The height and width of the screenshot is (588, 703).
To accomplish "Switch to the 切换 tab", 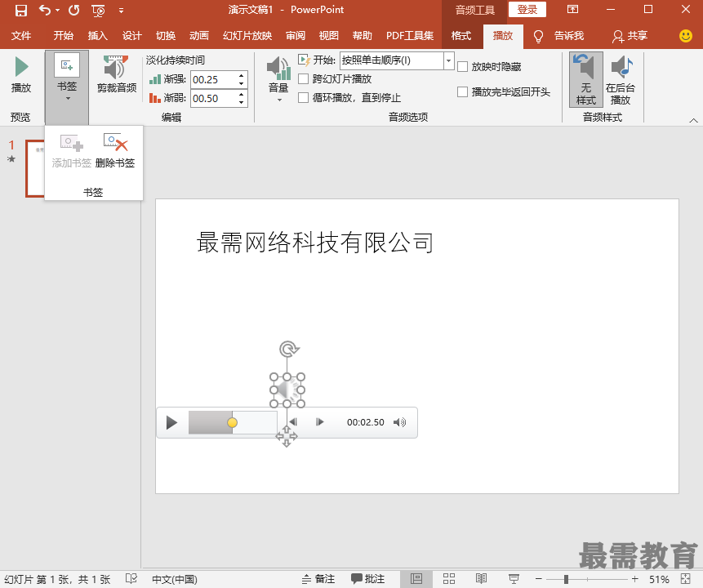I will point(166,35).
